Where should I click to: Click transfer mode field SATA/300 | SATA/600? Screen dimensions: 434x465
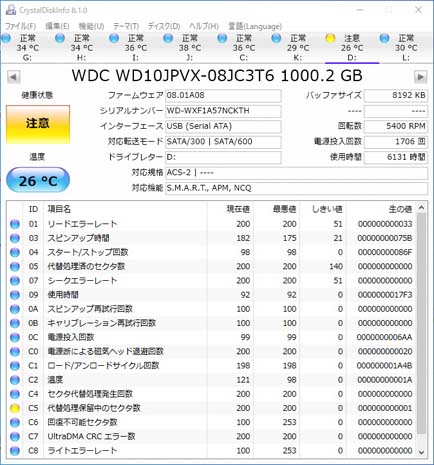[223, 142]
